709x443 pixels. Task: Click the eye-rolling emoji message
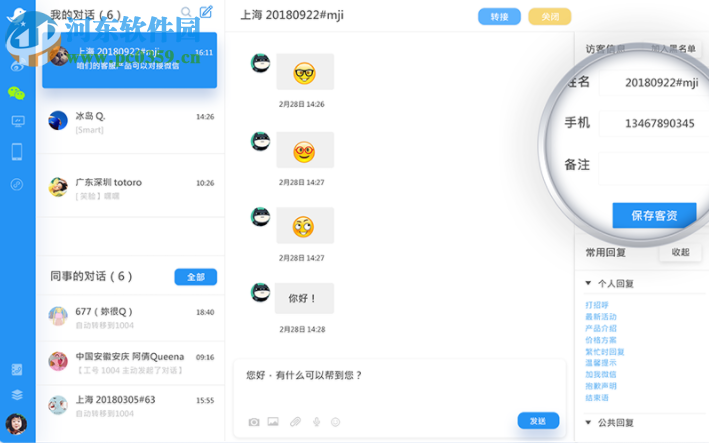[x=305, y=226]
